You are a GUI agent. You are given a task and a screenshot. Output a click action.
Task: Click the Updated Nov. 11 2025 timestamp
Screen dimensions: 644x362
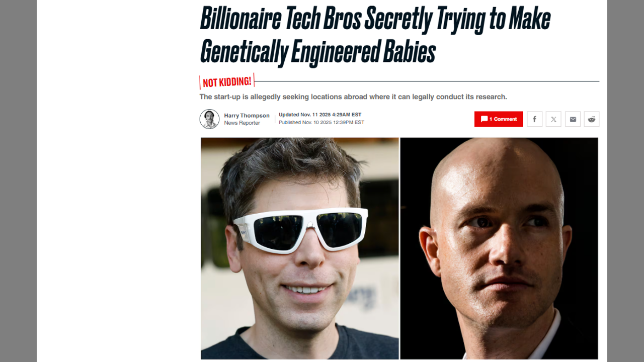click(x=320, y=115)
